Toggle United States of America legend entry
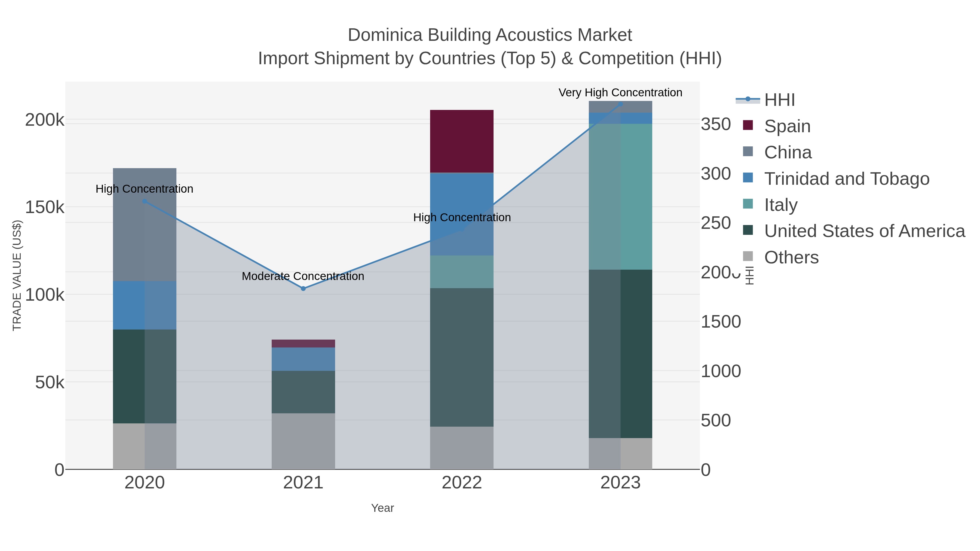The width and height of the screenshot is (980, 551). pyautogui.click(x=854, y=231)
